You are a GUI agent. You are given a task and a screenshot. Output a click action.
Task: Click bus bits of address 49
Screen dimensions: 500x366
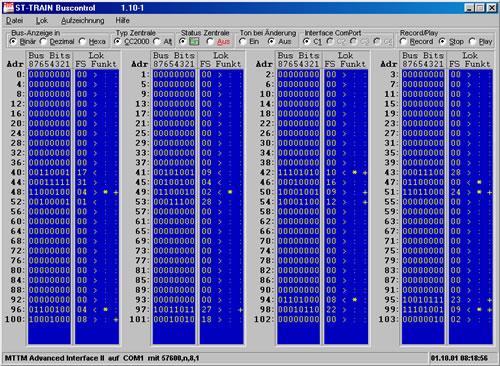[174, 192]
